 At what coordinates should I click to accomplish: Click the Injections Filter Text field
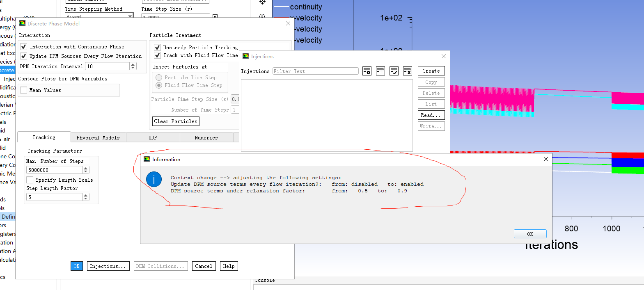tap(315, 71)
